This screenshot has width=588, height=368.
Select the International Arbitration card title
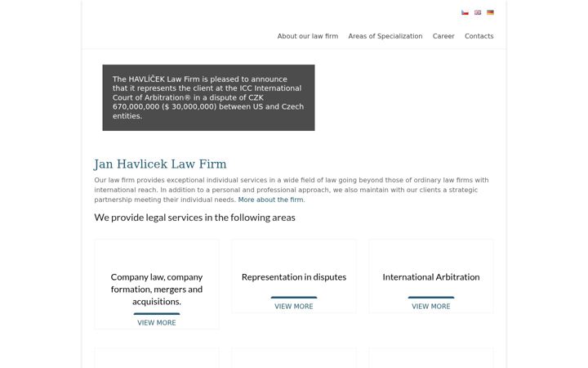click(x=431, y=277)
